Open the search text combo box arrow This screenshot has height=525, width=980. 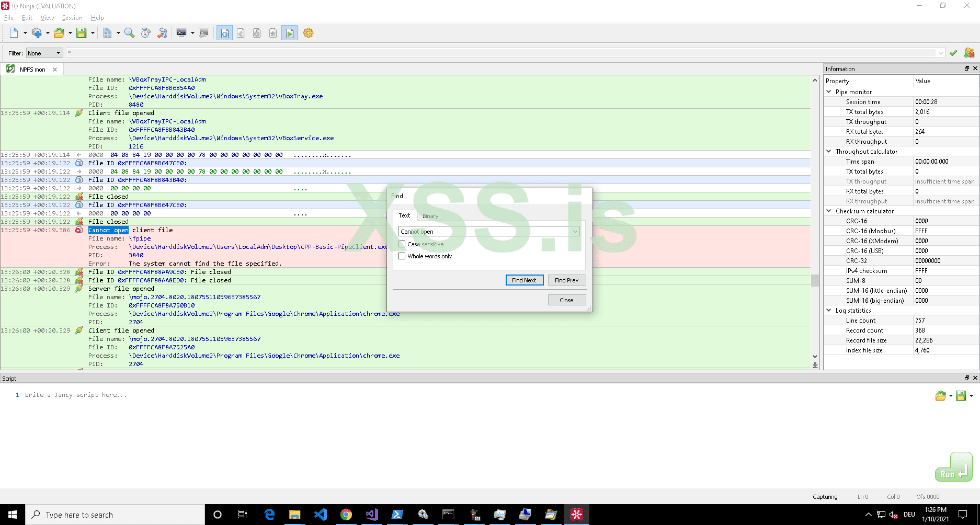tap(575, 232)
